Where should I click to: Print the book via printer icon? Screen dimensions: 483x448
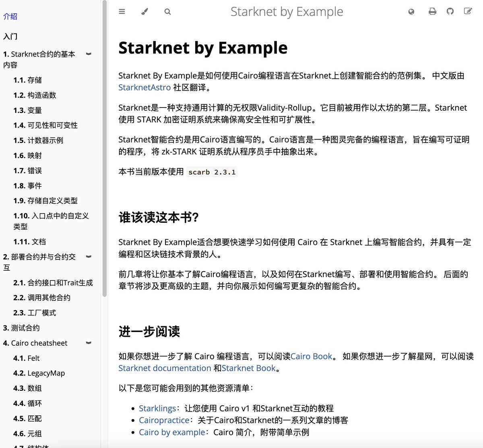(x=432, y=11)
